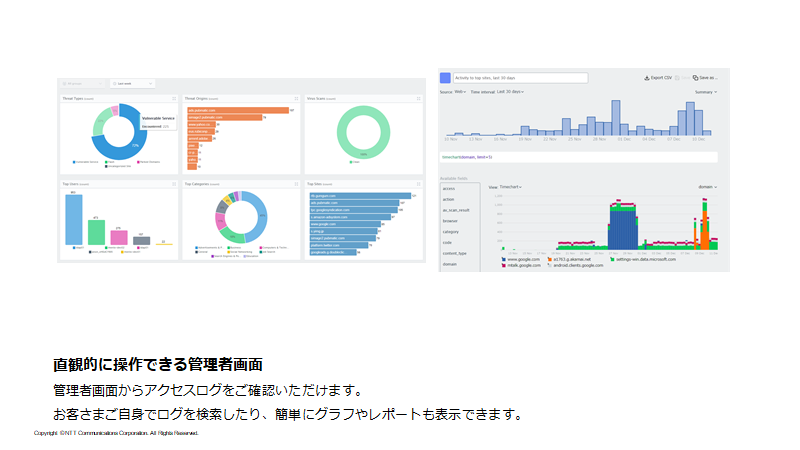Screen dimensions: 800x450
Task: Expand the Threat Types panel grid icon
Action: coord(173,99)
